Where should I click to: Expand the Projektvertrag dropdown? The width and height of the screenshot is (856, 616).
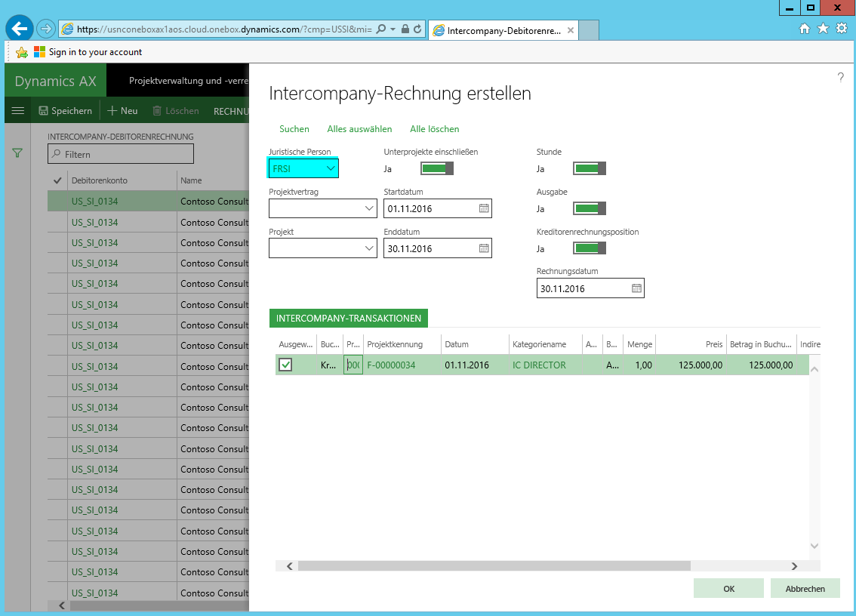(x=369, y=208)
